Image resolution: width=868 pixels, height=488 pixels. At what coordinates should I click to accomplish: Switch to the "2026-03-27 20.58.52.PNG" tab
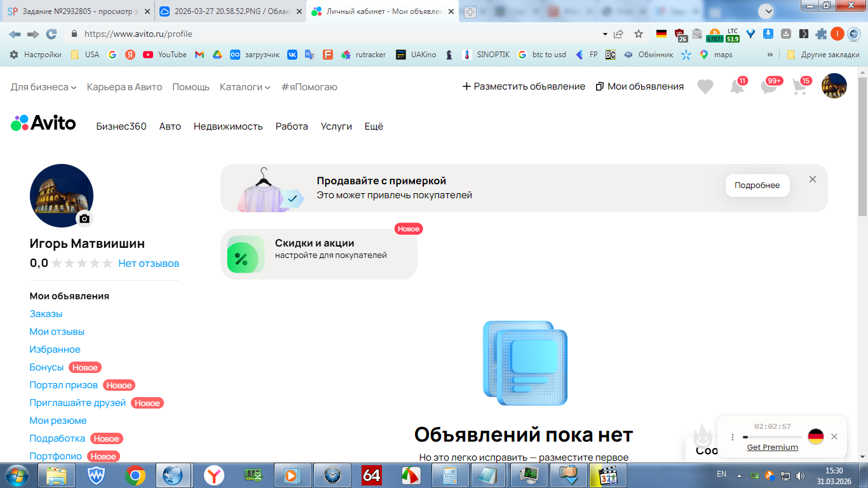coord(230,12)
